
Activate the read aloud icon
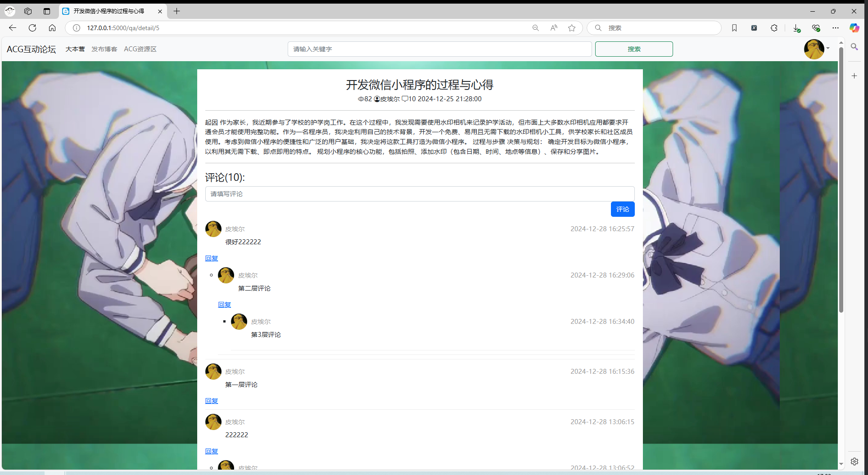click(x=554, y=28)
